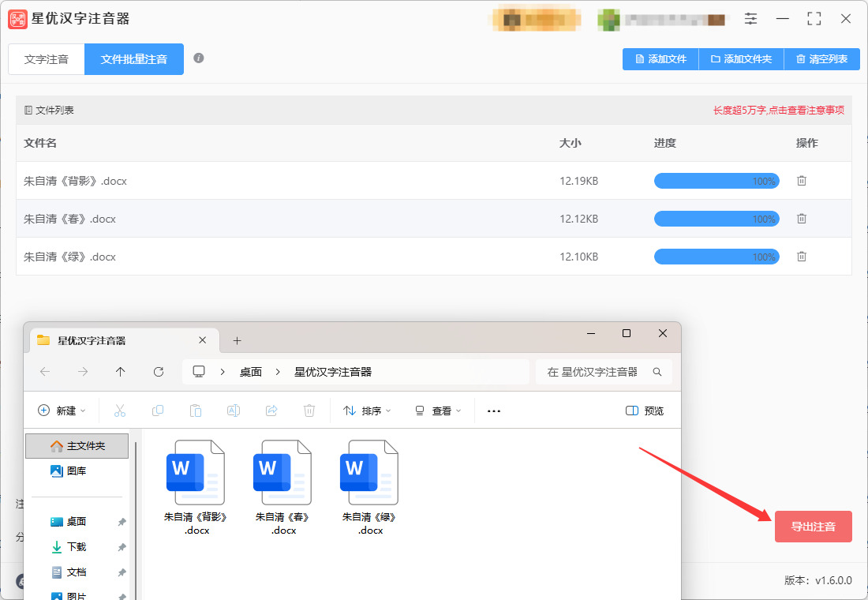Delete the 朱自清《背影》.docx row
Viewport: 868px width, 600px height.
click(801, 181)
